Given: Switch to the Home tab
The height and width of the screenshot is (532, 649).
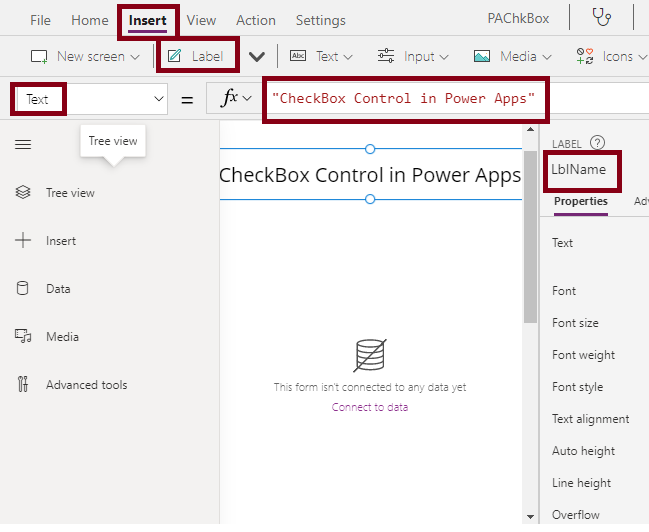Looking at the screenshot, I should (x=89, y=20).
